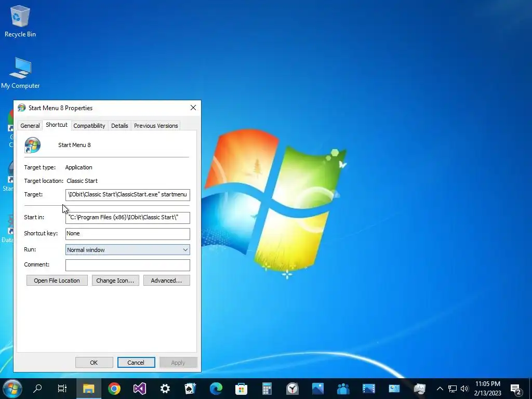
Task: Click the Start Menu 8 name text
Action: [74, 145]
